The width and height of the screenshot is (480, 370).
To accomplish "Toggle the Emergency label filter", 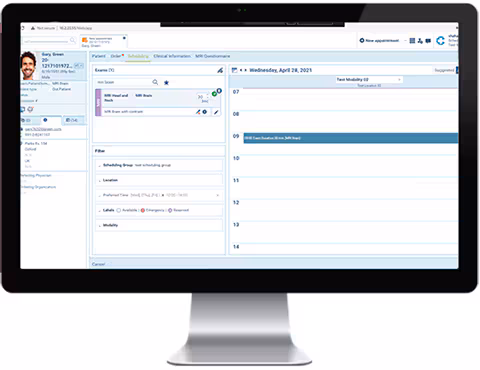I will [x=152, y=210].
